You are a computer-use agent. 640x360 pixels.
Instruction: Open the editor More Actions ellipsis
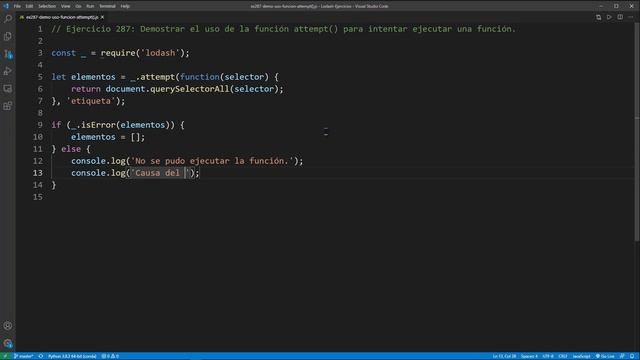tap(631, 17)
